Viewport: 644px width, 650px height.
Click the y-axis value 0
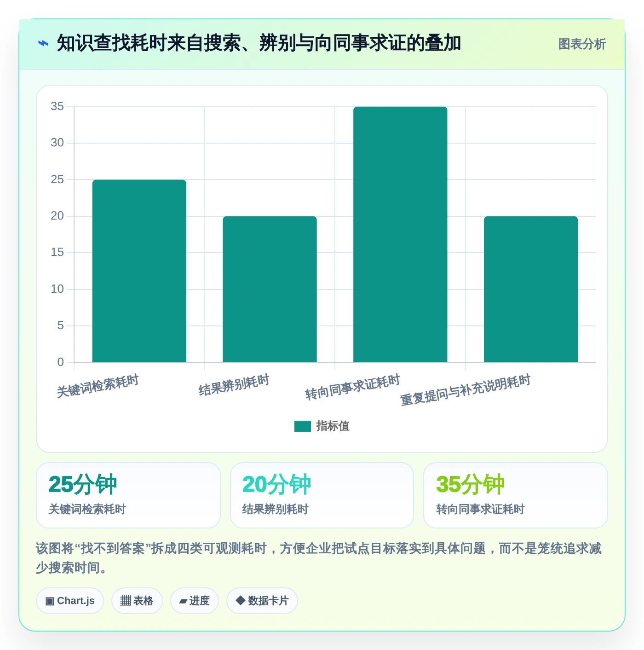pyautogui.click(x=60, y=362)
